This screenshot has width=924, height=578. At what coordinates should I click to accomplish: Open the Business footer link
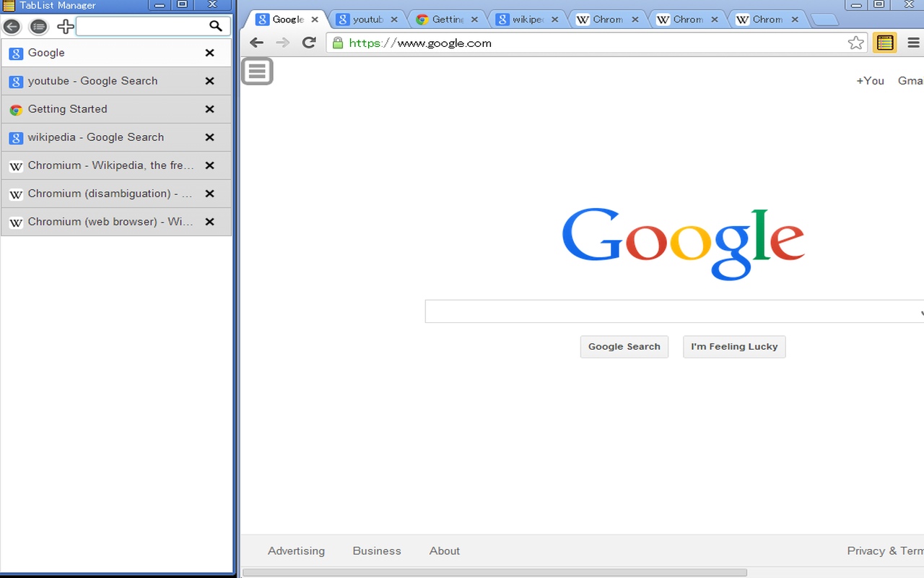(x=377, y=551)
